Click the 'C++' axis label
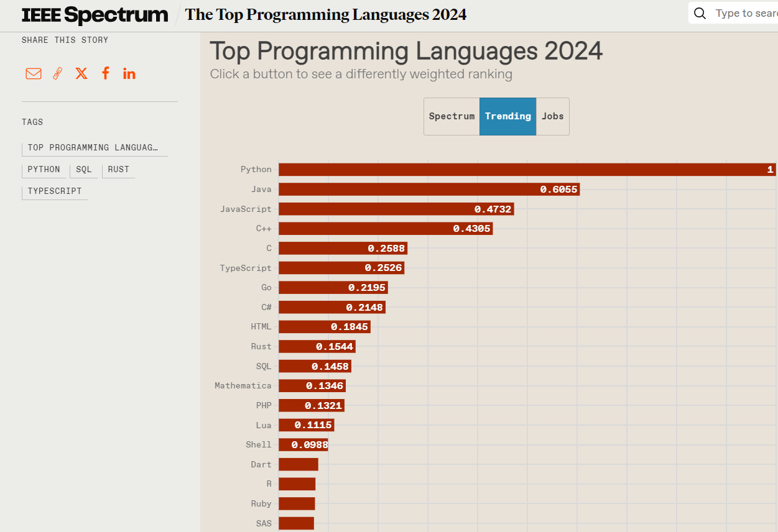The width and height of the screenshot is (778, 532). coord(264,229)
